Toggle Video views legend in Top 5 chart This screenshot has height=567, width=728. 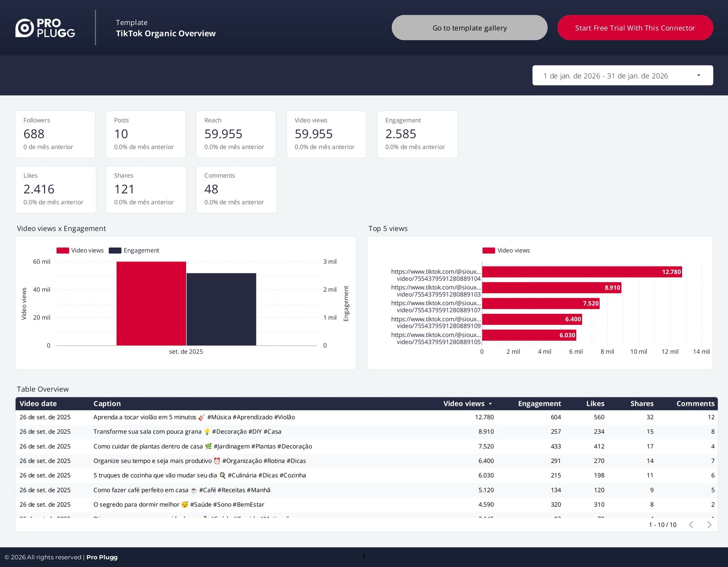tap(506, 251)
